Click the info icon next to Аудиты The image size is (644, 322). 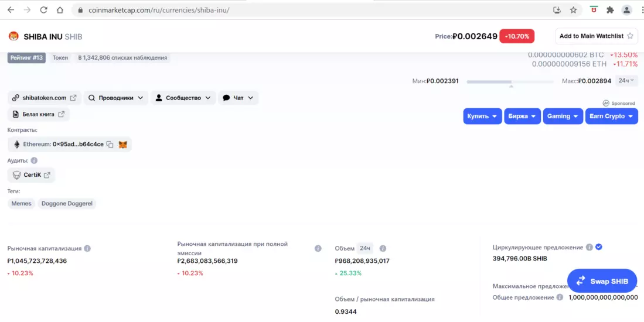[x=34, y=160]
